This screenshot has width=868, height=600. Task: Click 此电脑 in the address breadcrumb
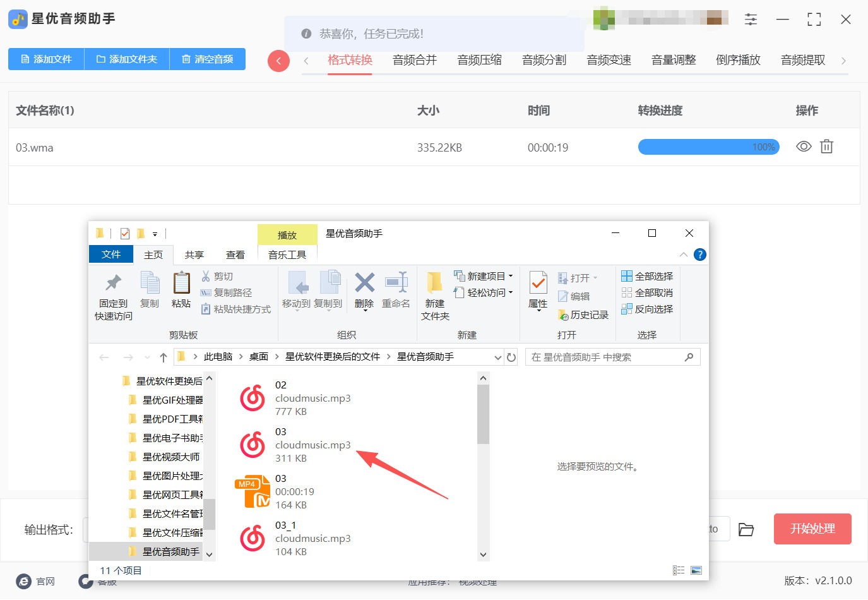coord(218,357)
